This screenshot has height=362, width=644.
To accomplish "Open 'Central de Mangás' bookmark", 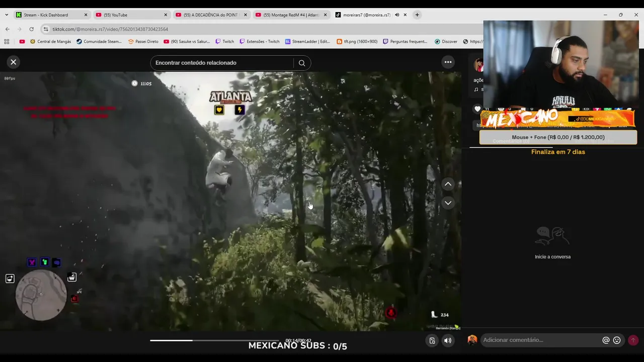I will (x=50, y=42).
